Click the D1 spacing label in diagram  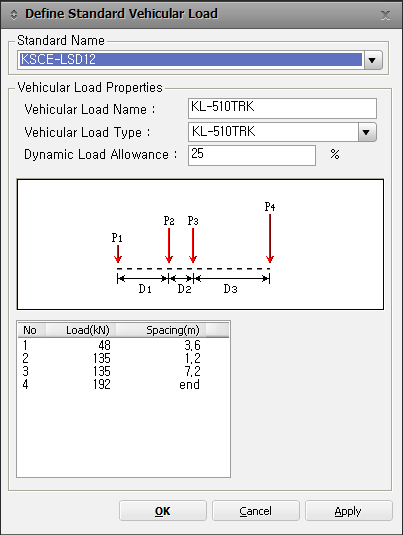pyautogui.click(x=145, y=289)
